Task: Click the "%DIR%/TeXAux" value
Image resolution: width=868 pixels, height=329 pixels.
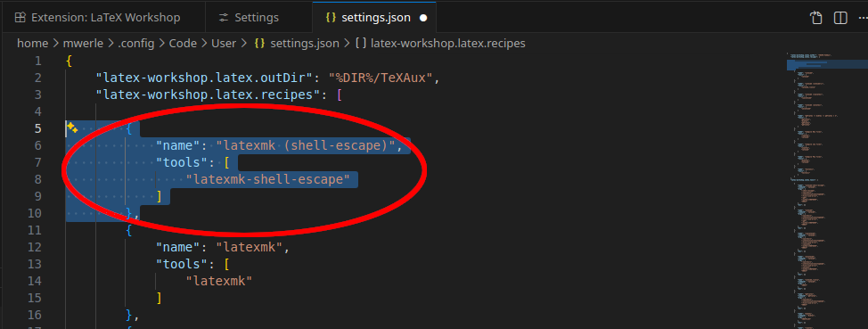Action: (x=381, y=78)
